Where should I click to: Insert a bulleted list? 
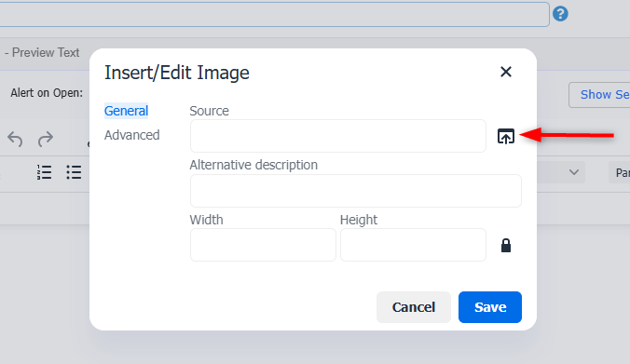pyautogui.click(x=74, y=172)
